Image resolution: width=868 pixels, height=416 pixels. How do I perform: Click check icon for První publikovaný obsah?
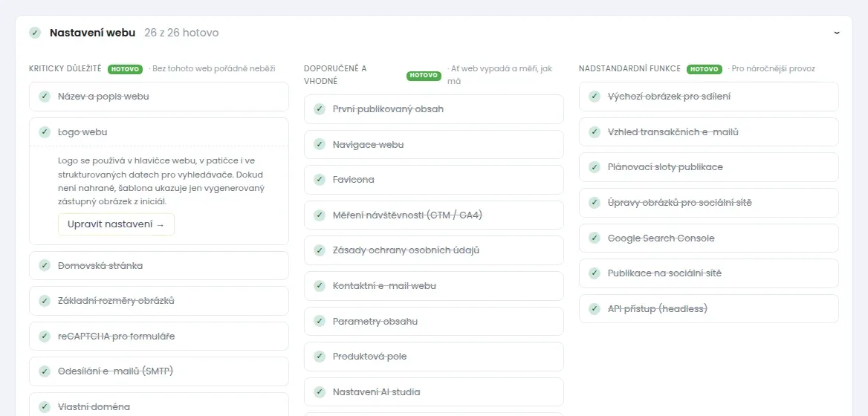click(x=320, y=109)
